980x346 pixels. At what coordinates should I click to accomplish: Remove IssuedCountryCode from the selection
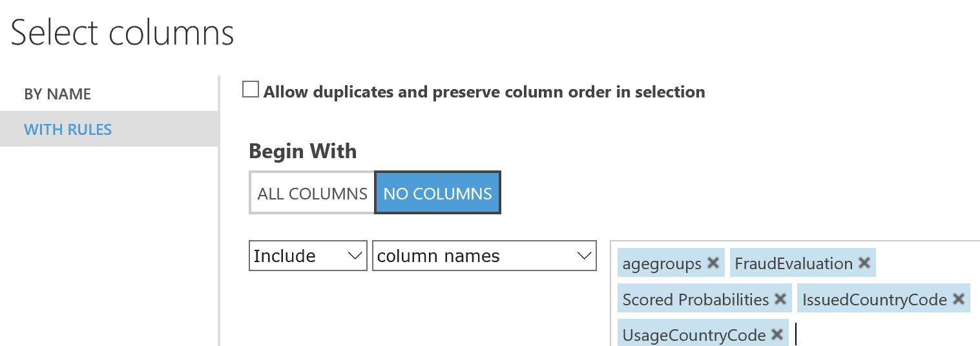click(x=959, y=300)
